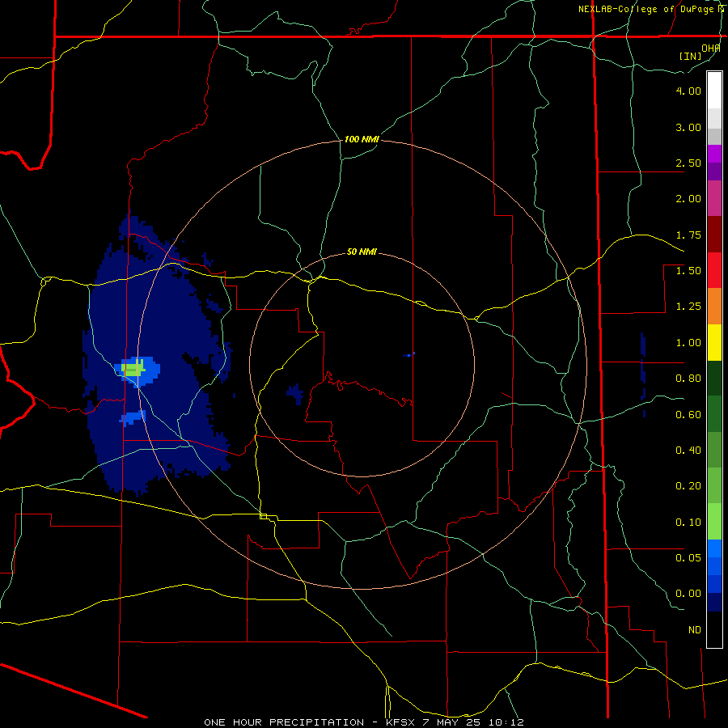Click the 0.60 legend value
728x728 pixels.
688,415
